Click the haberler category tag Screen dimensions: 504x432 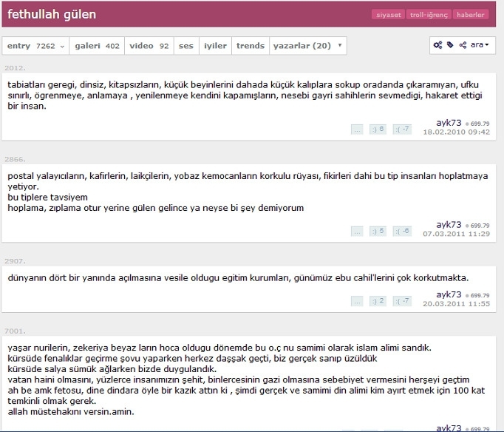coord(471,15)
